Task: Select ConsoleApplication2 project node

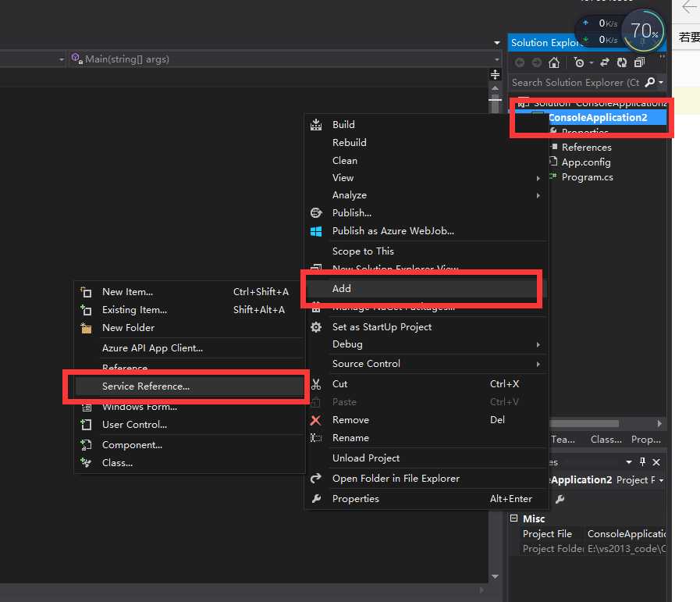Action: (597, 117)
